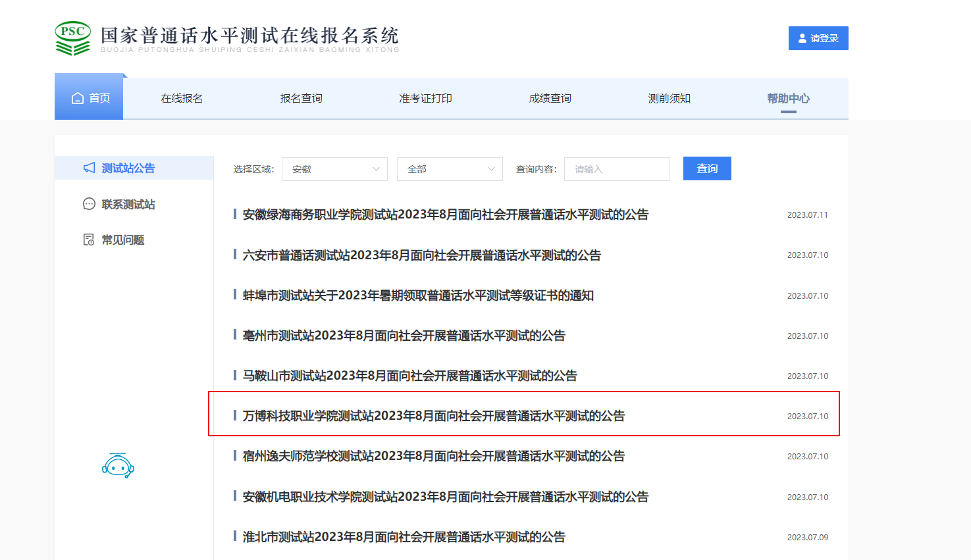Switch to 帮助中心 tab
The height and width of the screenshot is (560, 971).
[788, 99]
